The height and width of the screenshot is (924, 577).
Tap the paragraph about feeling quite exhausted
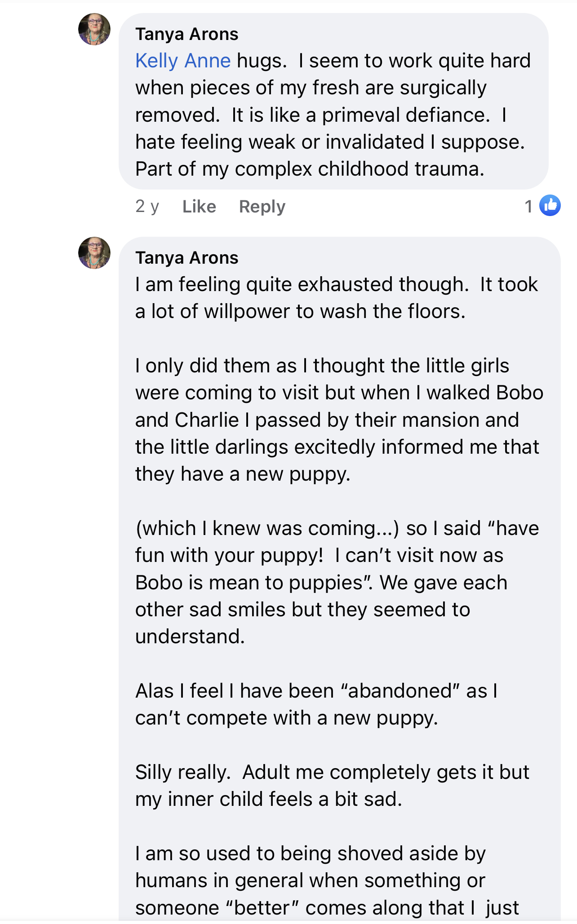(337, 298)
